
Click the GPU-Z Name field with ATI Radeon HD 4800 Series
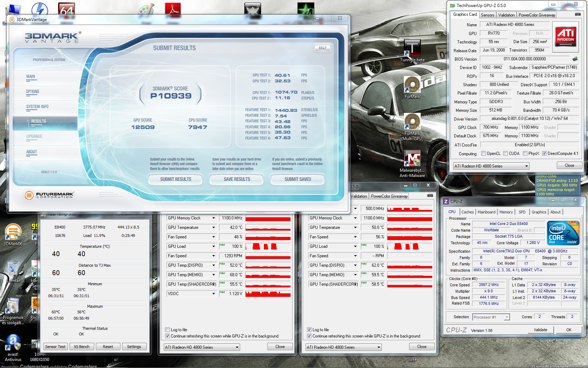point(514,25)
